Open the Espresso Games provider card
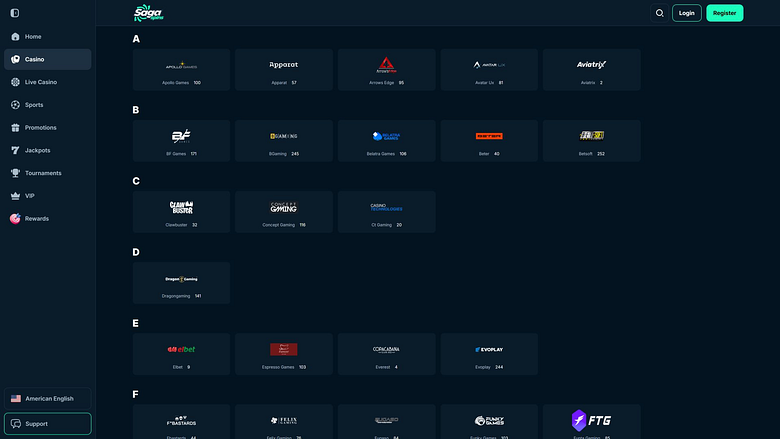Viewport: 780px width, 439px height. coord(284,354)
